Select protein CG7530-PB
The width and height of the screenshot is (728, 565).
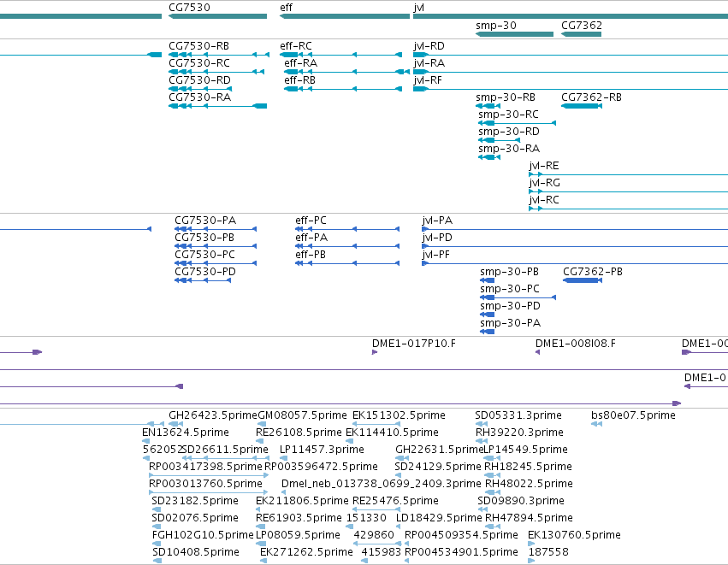(216, 246)
